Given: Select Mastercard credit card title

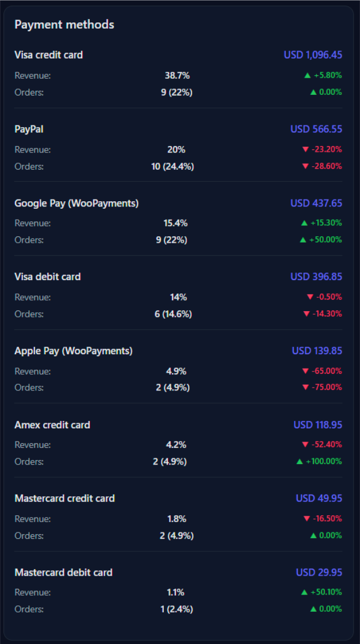Looking at the screenshot, I should (x=64, y=498).
